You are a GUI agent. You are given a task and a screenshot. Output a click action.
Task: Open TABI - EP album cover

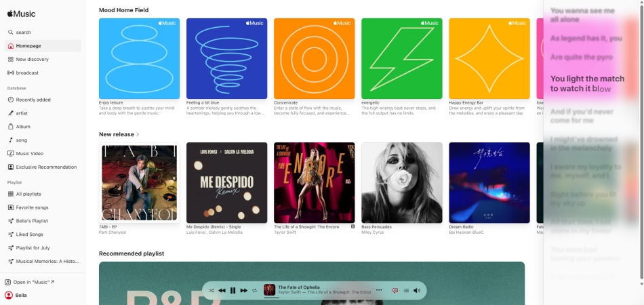tap(139, 183)
